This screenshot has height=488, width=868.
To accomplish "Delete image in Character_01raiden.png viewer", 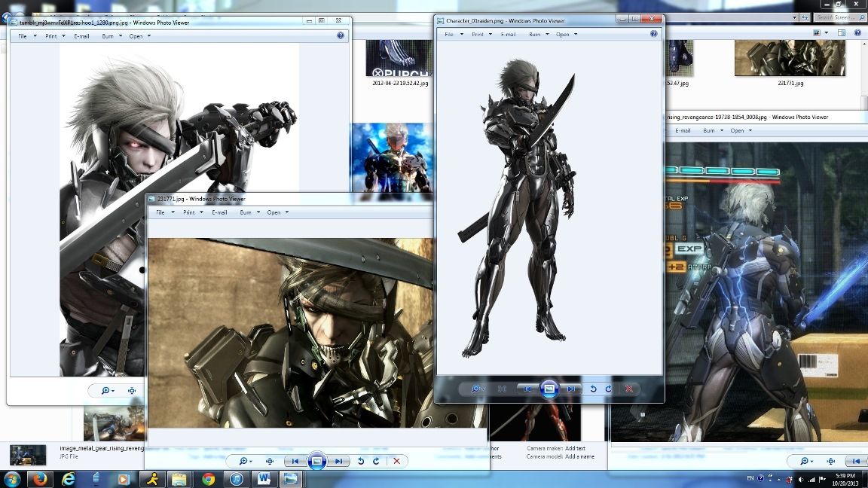I will pos(629,389).
